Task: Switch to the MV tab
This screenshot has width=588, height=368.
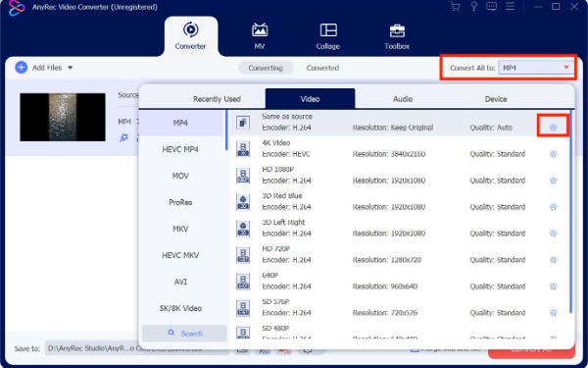Action: point(260,36)
